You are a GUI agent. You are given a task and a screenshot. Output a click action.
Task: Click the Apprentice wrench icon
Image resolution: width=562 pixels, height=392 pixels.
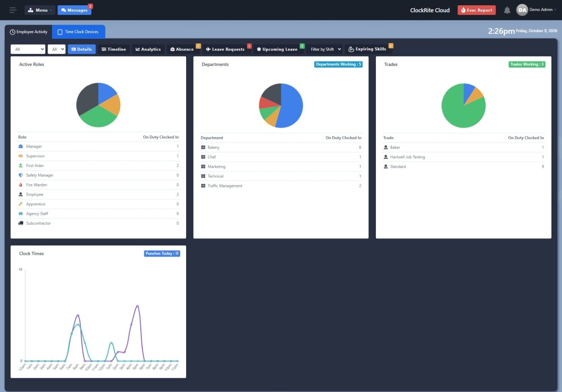(x=20, y=204)
